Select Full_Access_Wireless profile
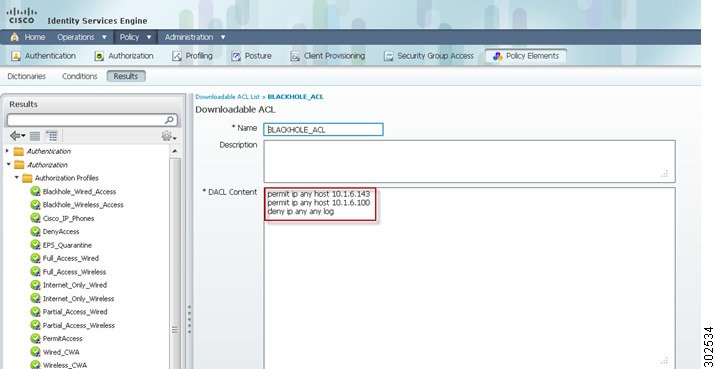This screenshot has width=715, height=369. pyautogui.click(x=74, y=272)
